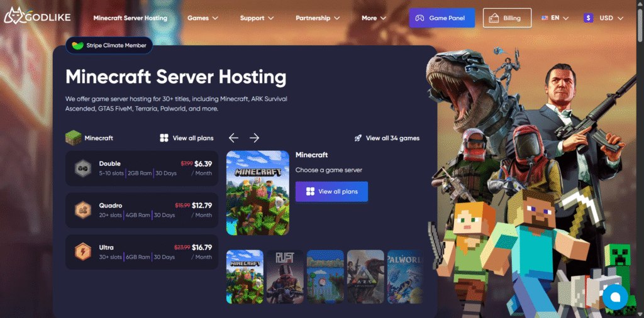The height and width of the screenshot is (318, 644).
Task: Click the grid icon in purple View all plans button
Action: click(x=310, y=192)
